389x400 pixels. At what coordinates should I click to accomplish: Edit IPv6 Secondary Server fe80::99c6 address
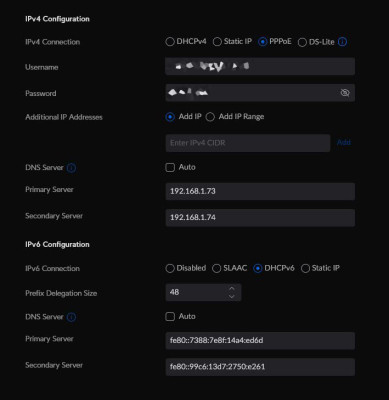pos(260,367)
